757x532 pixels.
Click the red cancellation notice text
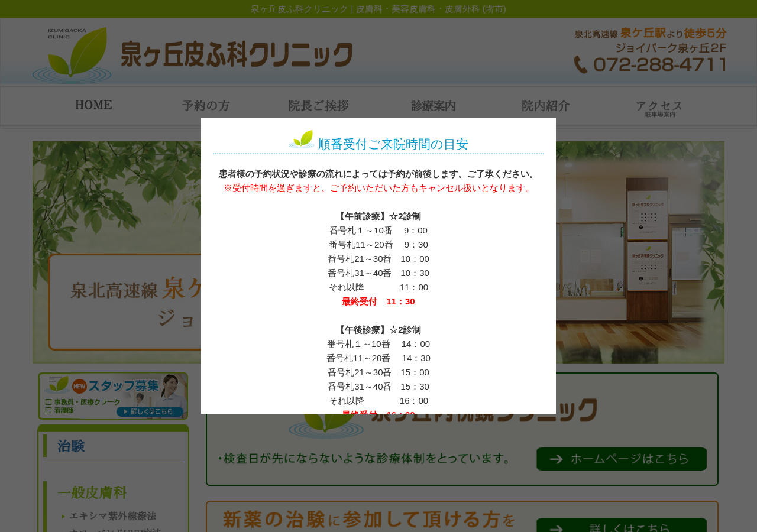pyautogui.click(x=378, y=188)
